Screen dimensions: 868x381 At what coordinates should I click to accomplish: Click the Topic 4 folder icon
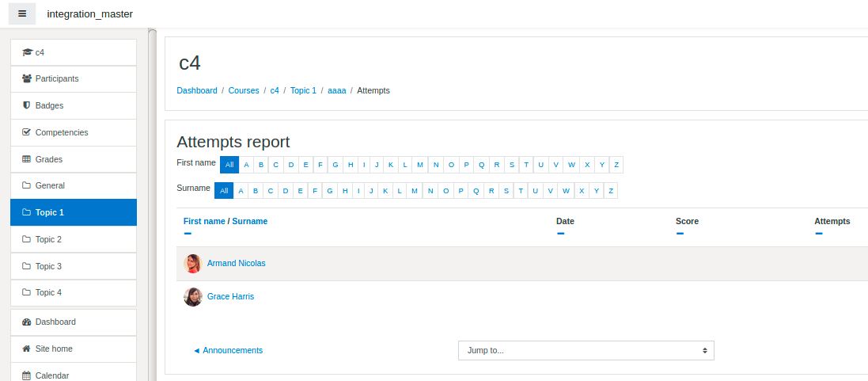(x=27, y=292)
